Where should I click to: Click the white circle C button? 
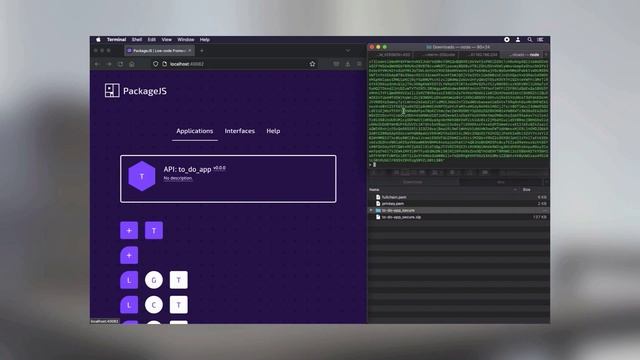(x=154, y=305)
